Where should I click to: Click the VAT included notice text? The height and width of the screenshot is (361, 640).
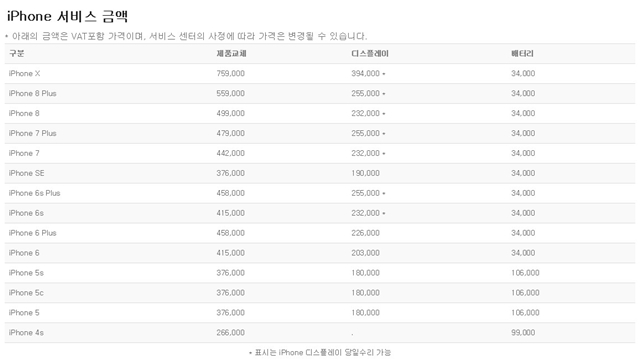click(186, 36)
